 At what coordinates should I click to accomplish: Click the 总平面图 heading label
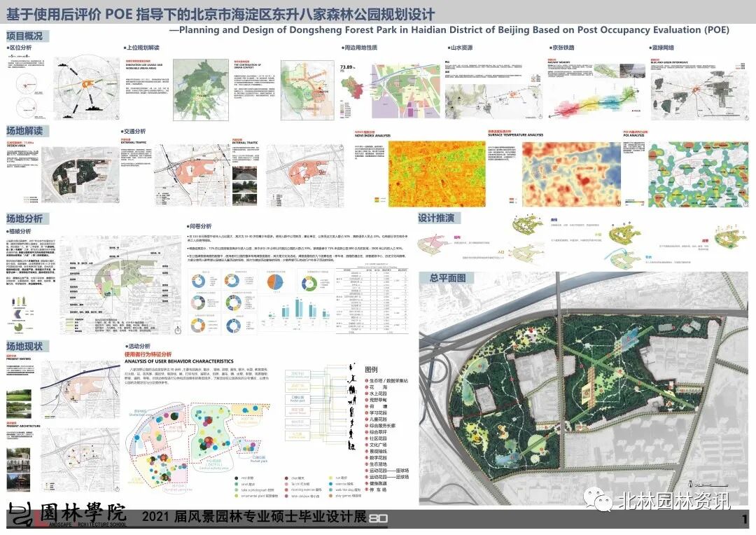[448, 278]
